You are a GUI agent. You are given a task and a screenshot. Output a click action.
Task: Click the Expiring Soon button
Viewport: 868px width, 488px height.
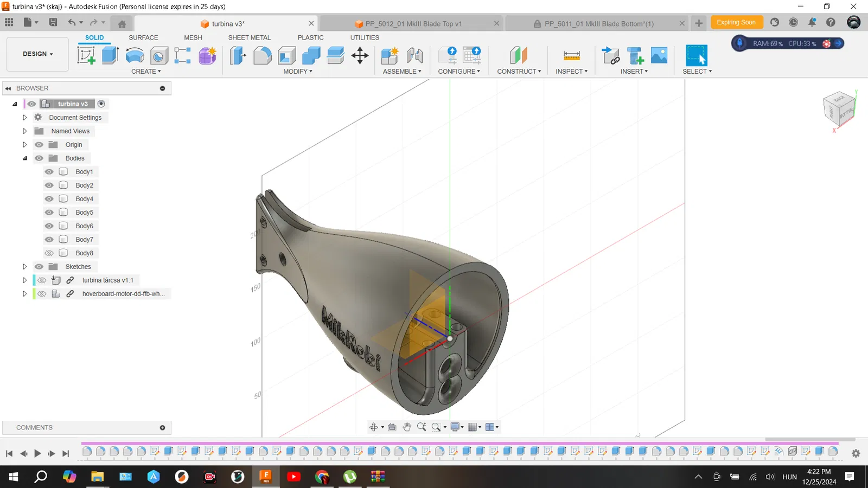(x=736, y=22)
